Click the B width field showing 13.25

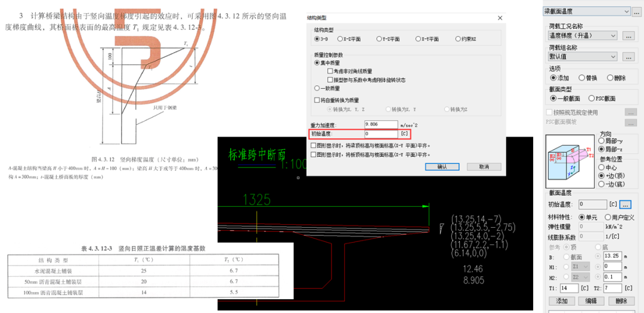tap(613, 256)
